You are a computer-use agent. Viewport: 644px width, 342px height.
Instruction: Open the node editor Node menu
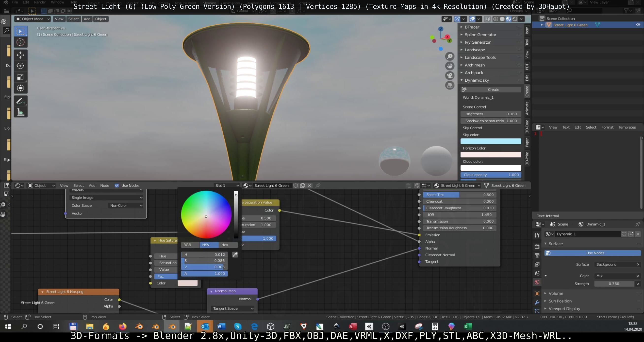pos(104,185)
